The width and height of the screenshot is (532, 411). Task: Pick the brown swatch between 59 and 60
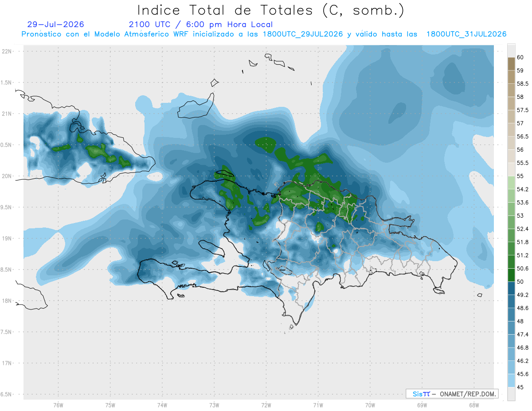pyautogui.click(x=511, y=64)
